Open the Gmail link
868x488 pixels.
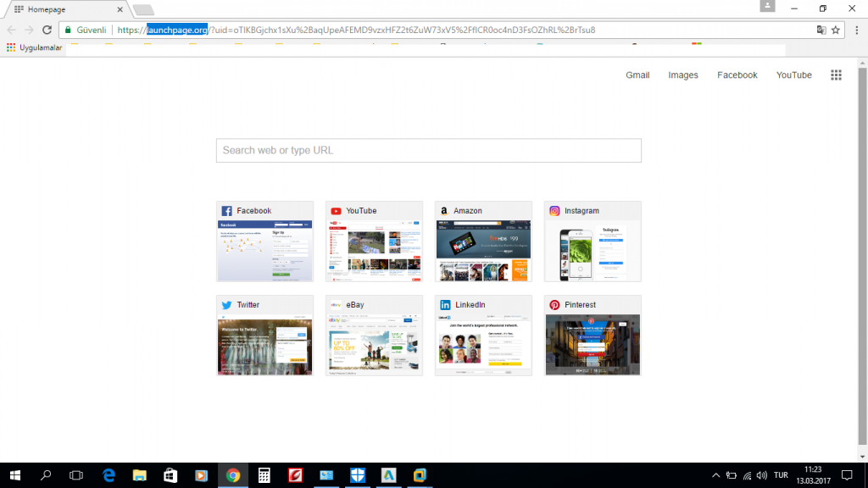coord(637,75)
